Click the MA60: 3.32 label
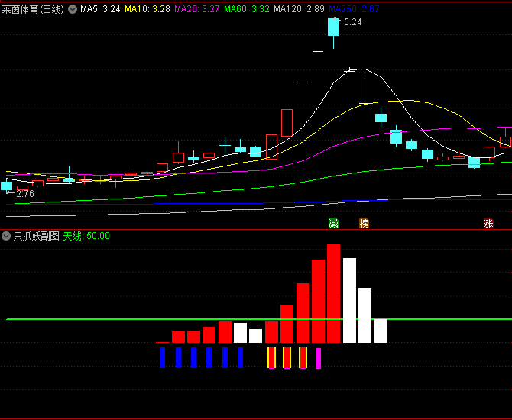512x420 pixels. pyautogui.click(x=247, y=9)
